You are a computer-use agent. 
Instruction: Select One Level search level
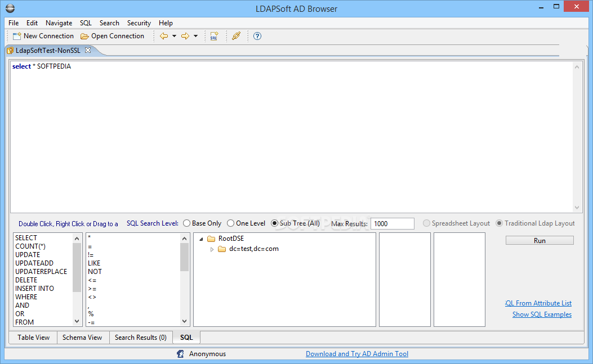click(231, 223)
